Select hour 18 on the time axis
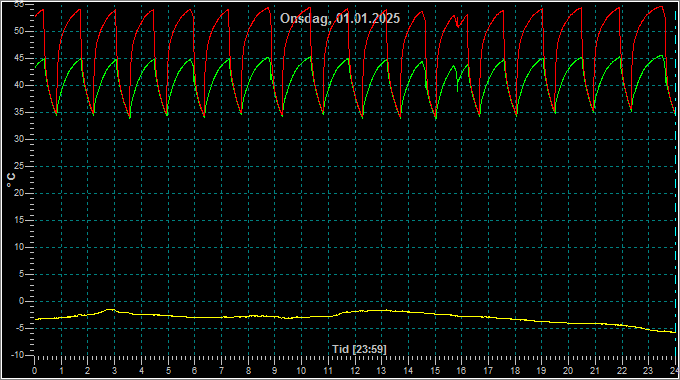 point(515,371)
